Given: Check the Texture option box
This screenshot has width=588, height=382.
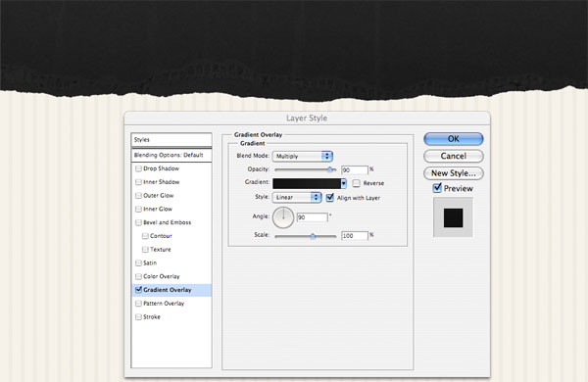Looking at the screenshot, I should pos(145,250).
